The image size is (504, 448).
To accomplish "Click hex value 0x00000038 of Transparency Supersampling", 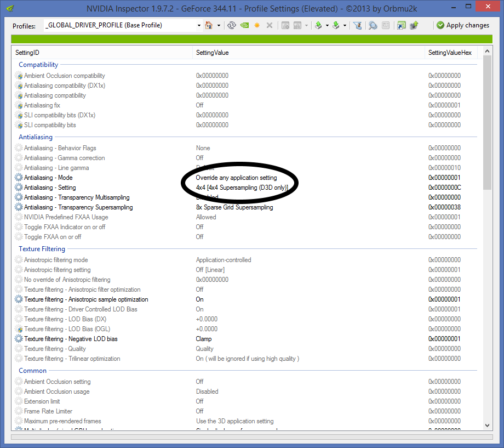I will point(444,207).
